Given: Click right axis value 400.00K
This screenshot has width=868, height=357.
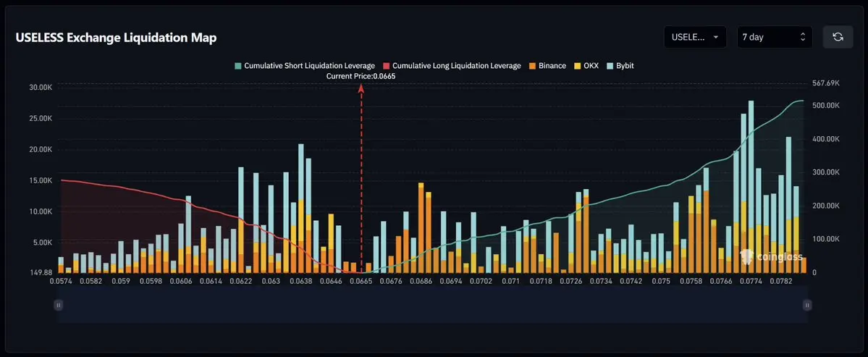Looking at the screenshot, I should pos(826,139).
